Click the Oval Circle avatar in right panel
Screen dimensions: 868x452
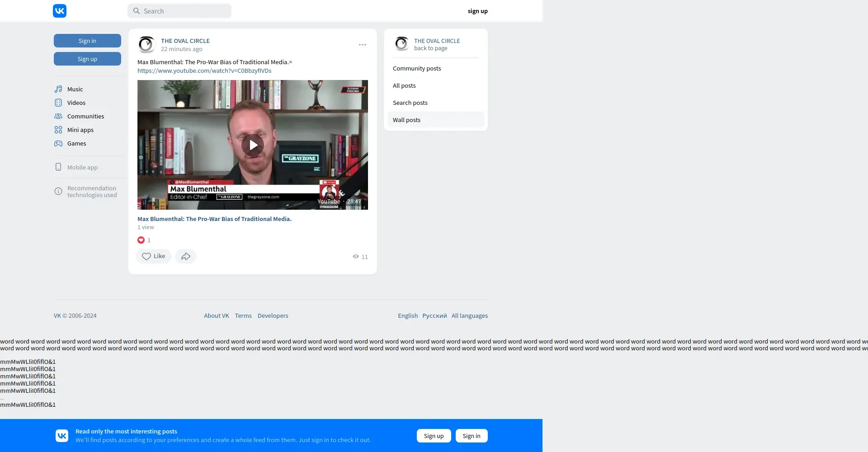tap(401, 44)
